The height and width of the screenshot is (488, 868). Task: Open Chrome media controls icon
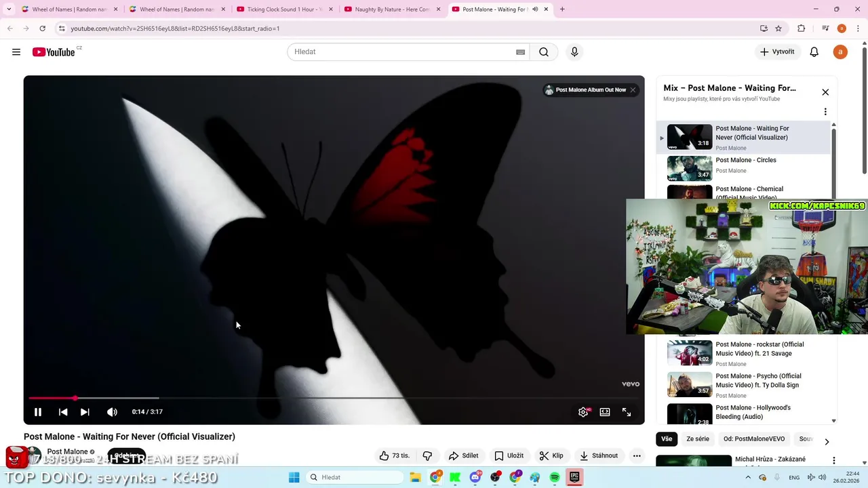coord(825,28)
